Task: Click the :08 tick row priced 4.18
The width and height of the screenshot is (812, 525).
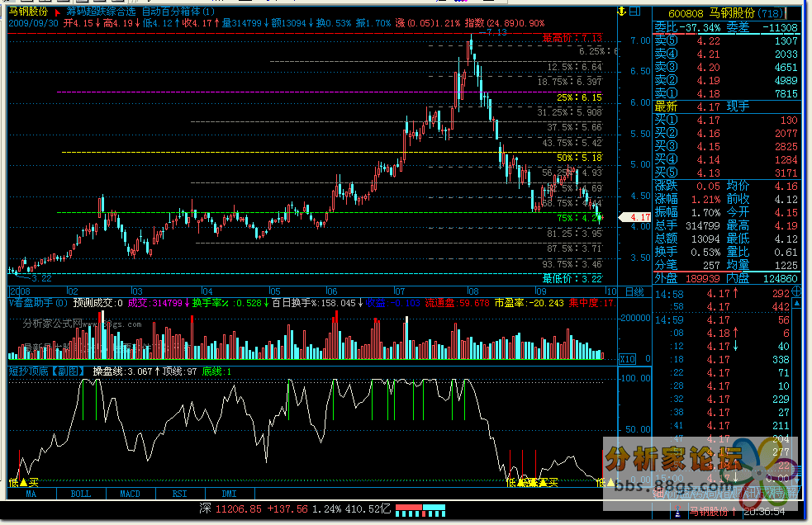Action: (723, 333)
